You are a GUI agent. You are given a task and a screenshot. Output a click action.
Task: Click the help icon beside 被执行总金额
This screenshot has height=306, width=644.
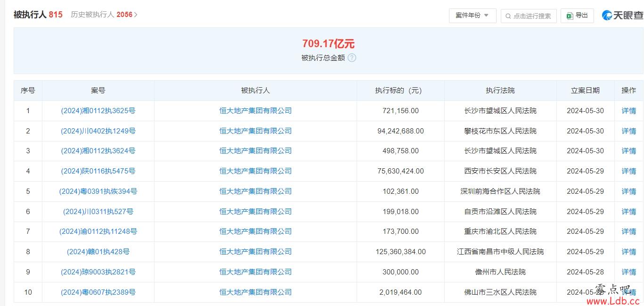(352, 58)
